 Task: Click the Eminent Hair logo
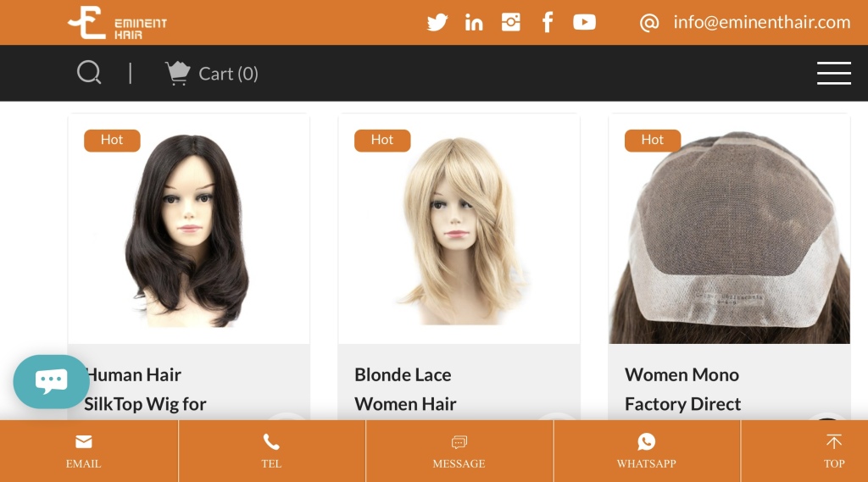(117, 23)
